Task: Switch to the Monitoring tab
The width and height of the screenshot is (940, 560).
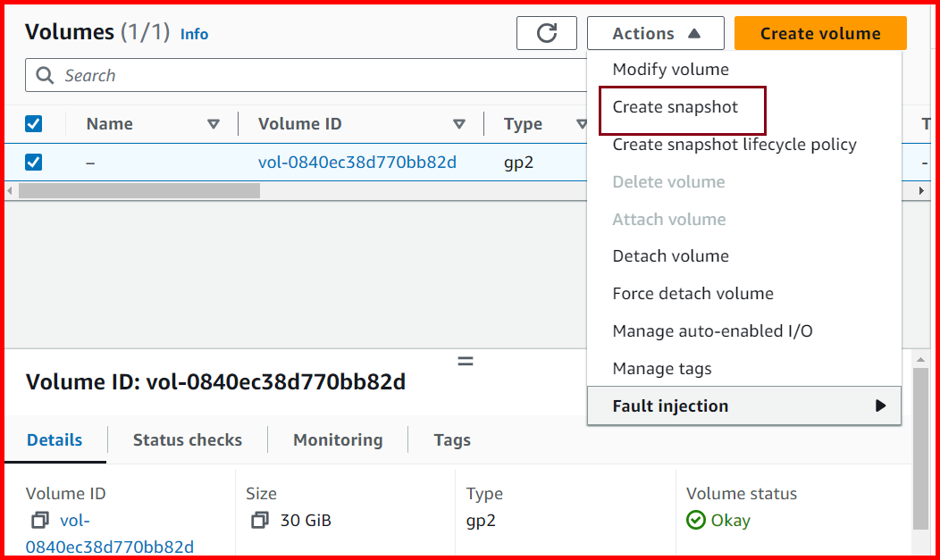Action: 337,439
